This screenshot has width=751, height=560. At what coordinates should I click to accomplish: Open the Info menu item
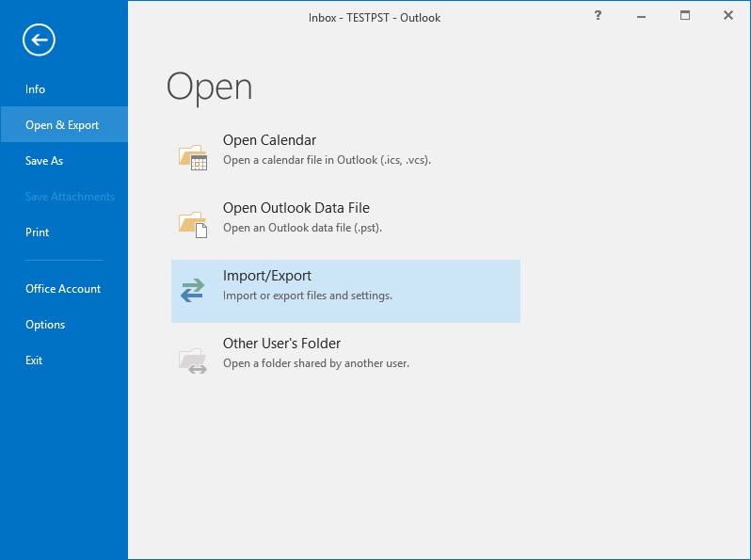(x=35, y=89)
